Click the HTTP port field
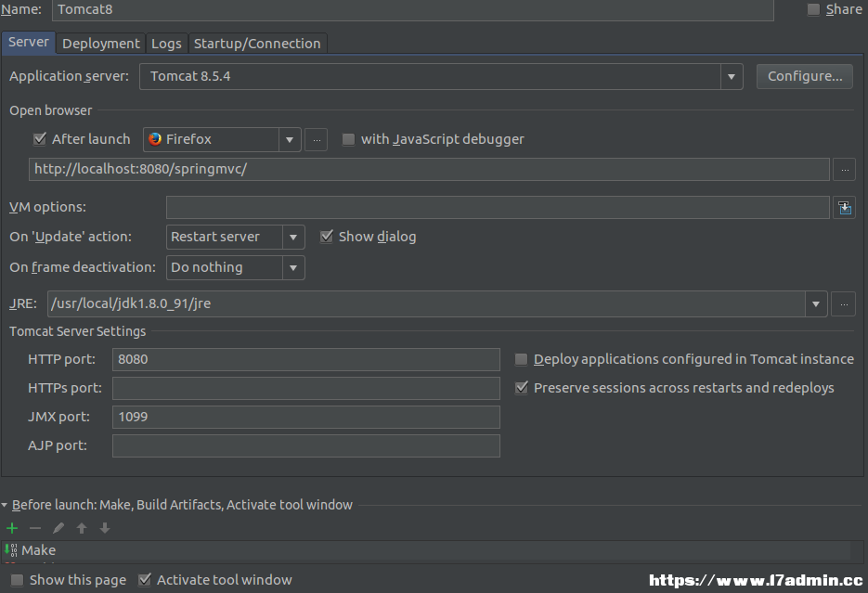 point(306,359)
